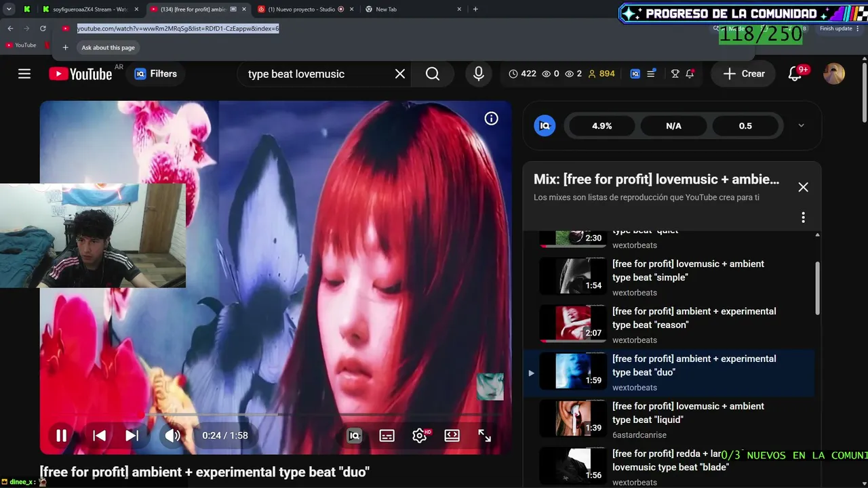Click the N/A vidIQ score pill
The height and width of the screenshot is (488, 868).
point(673,126)
